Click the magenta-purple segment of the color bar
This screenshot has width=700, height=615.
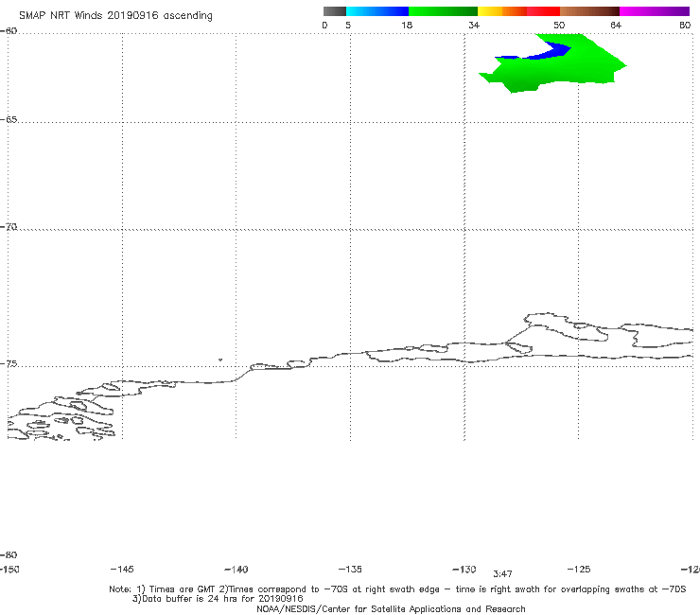point(655,11)
